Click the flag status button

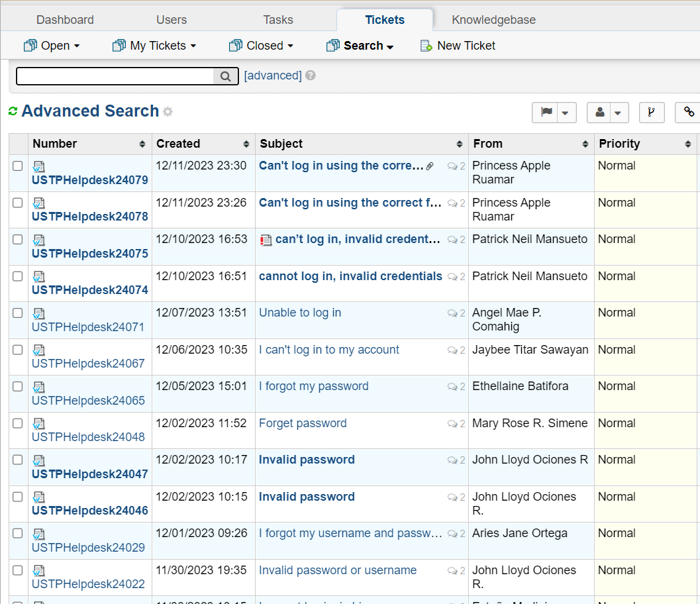546,113
